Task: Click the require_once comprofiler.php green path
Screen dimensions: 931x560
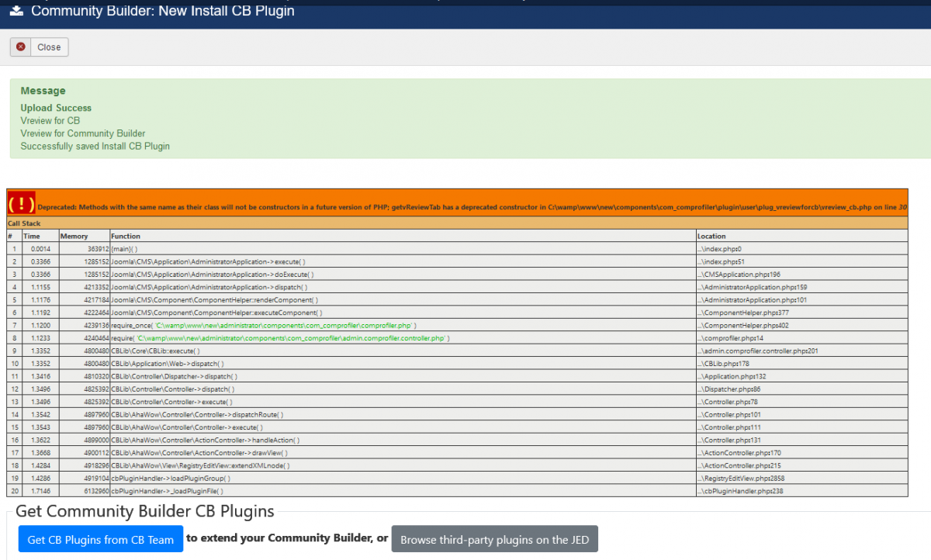Action: [285, 326]
